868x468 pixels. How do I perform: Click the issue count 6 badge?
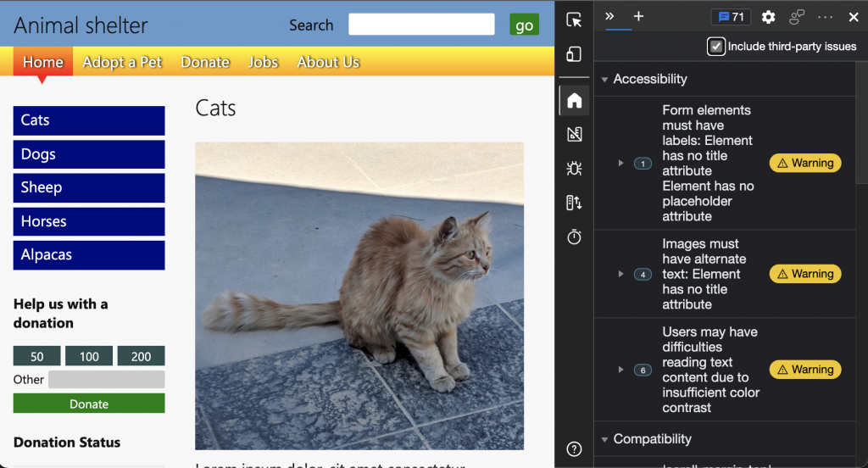click(x=643, y=370)
